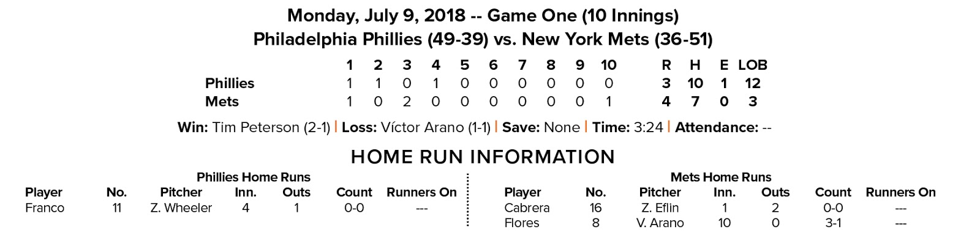This screenshot has height=246, width=980.
Task: Select the Mets row label in line score
Action: [222, 102]
